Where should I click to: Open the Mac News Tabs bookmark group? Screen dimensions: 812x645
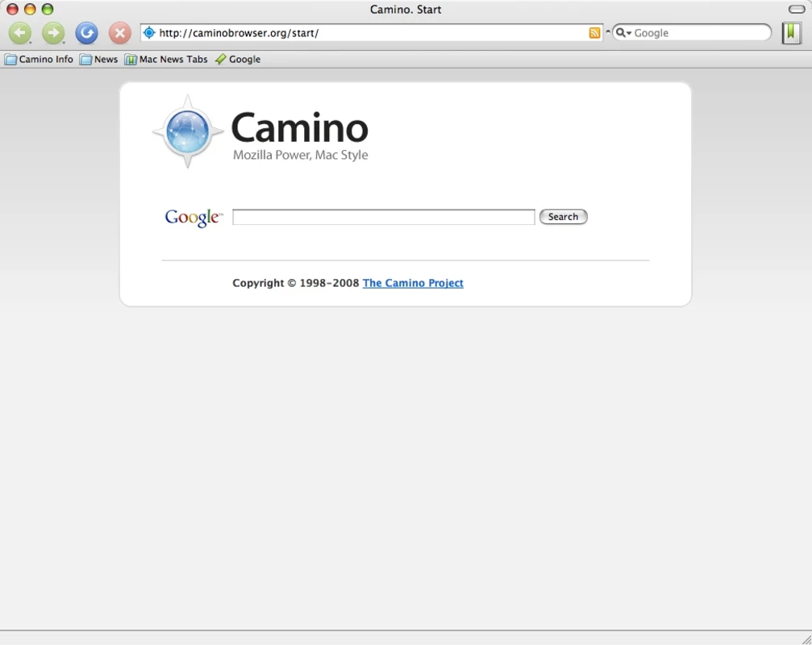coord(166,60)
